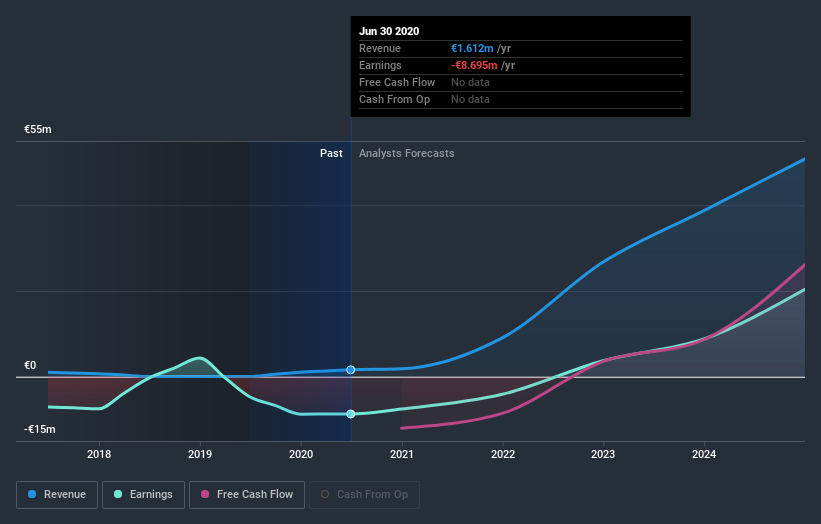Click the €55m y-axis label
The width and height of the screenshot is (821, 524).
click(x=38, y=129)
